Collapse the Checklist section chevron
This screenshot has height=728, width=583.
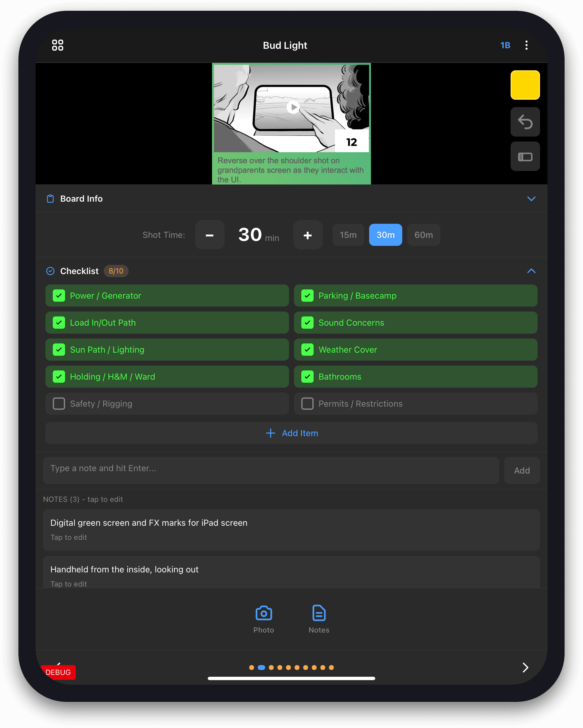click(x=531, y=271)
